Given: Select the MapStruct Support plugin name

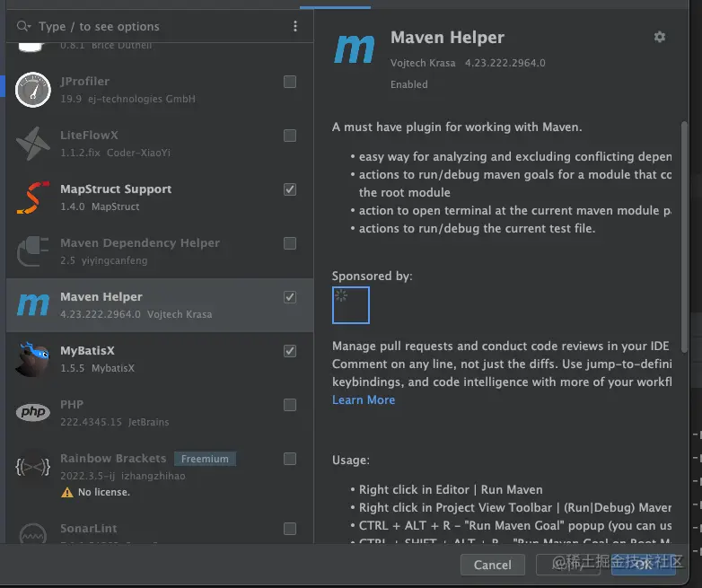Looking at the screenshot, I should (x=116, y=189).
